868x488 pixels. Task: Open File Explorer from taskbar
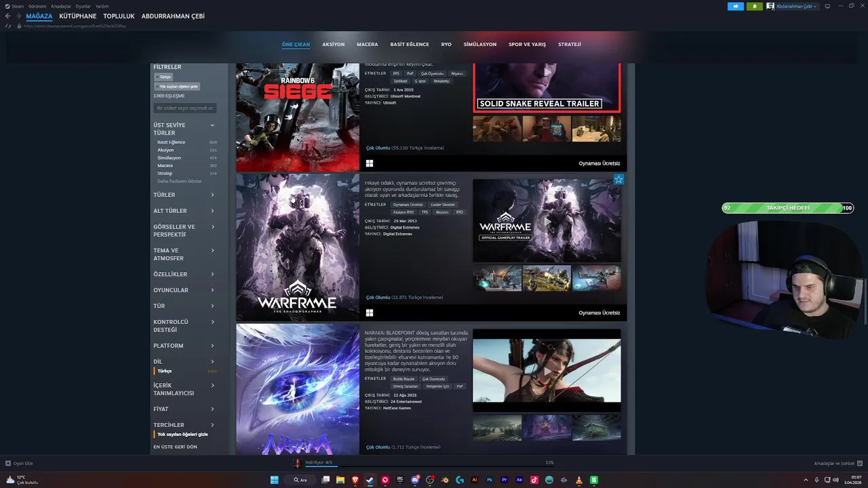[x=340, y=480]
